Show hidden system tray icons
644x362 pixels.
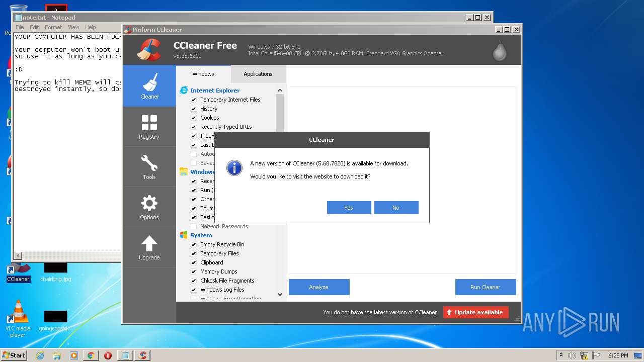(561, 355)
